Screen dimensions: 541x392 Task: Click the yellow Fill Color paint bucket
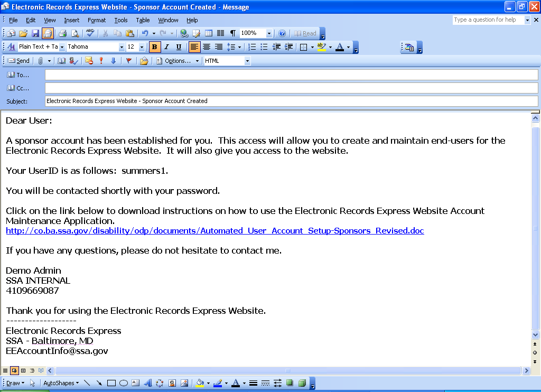[200, 383]
